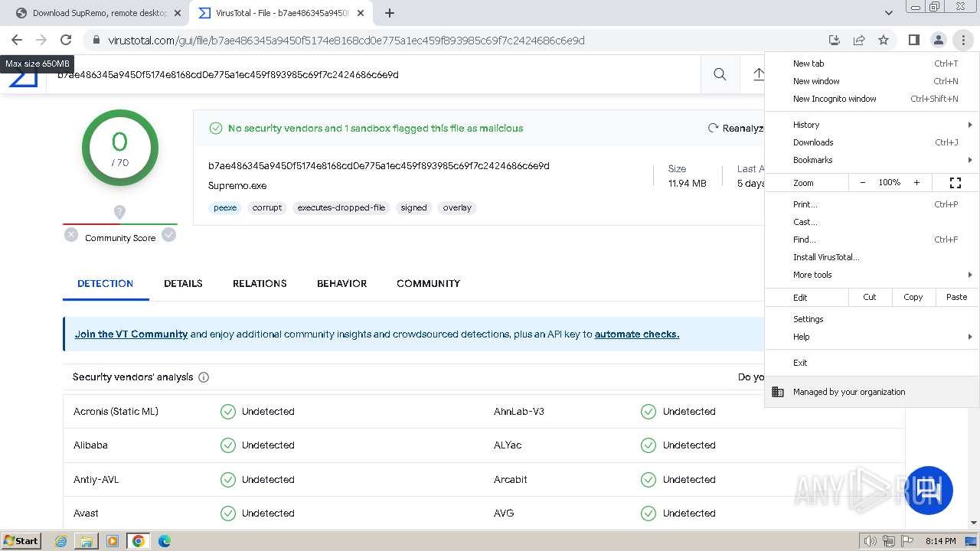Image resolution: width=980 pixels, height=551 pixels.
Task: Close the VirusTotal tab
Action: 361,13
